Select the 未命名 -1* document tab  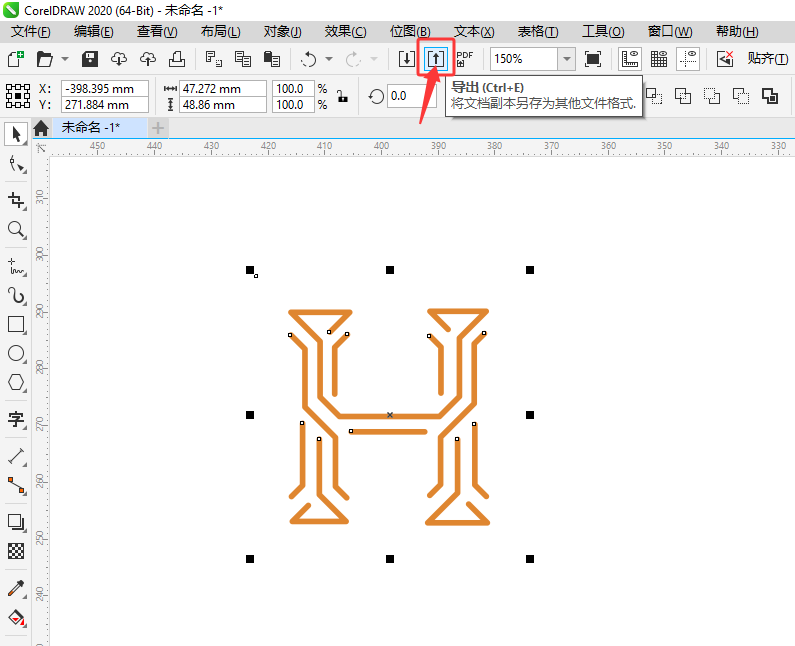pyautogui.click(x=91, y=127)
